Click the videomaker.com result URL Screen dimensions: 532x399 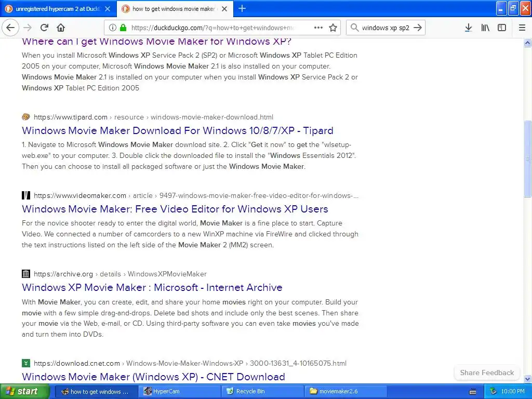coord(196,195)
